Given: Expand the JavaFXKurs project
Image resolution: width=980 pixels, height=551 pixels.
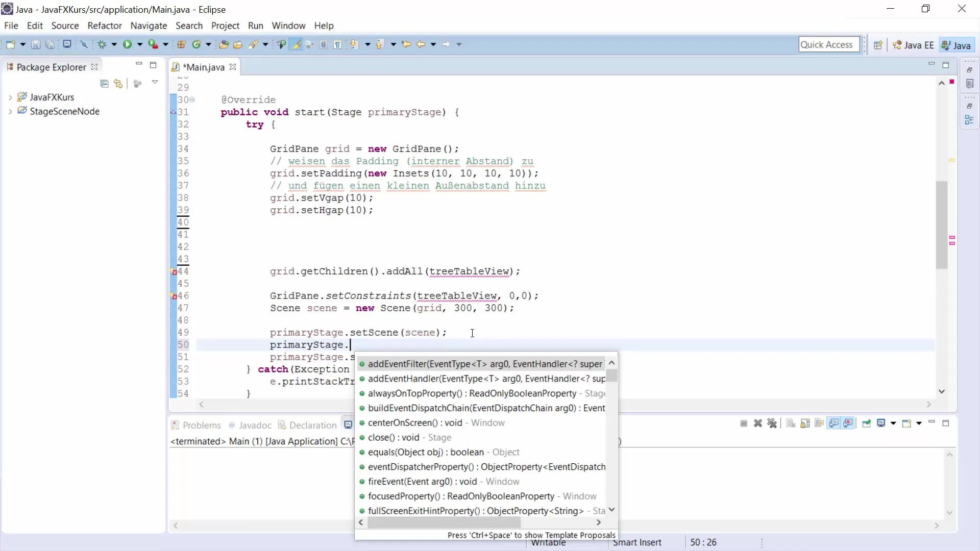Looking at the screenshot, I should pos(10,97).
